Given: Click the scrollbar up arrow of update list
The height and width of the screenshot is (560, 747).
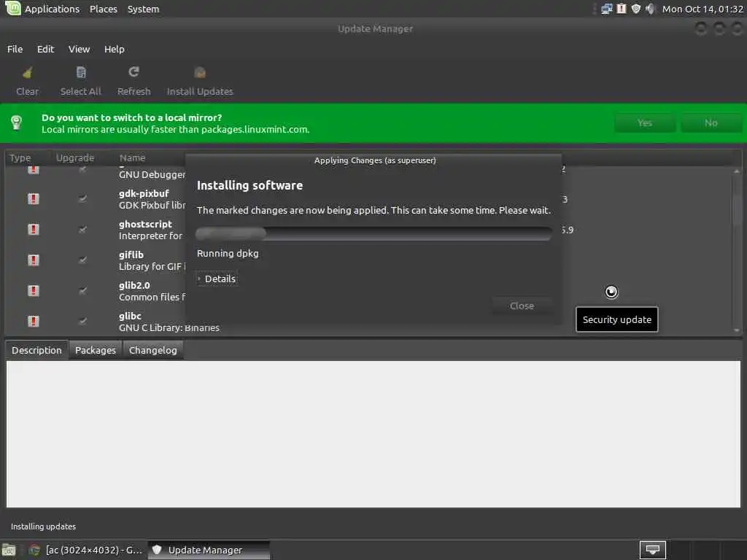Looking at the screenshot, I should [737, 171].
